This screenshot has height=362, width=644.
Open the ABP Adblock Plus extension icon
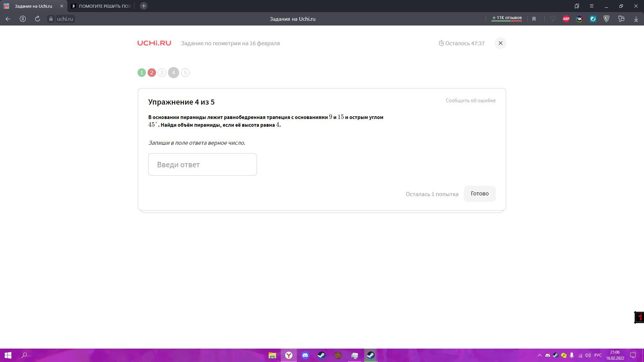pyautogui.click(x=566, y=19)
